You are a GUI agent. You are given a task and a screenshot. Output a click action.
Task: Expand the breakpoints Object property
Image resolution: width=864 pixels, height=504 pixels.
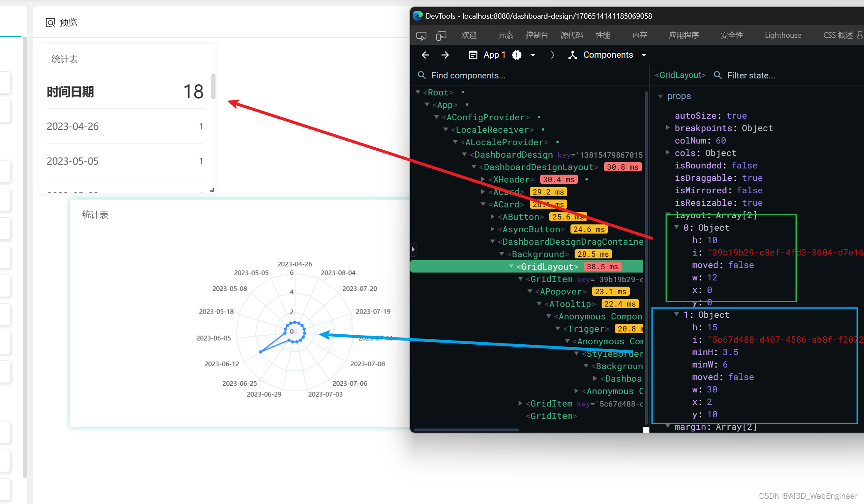[667, 128]
